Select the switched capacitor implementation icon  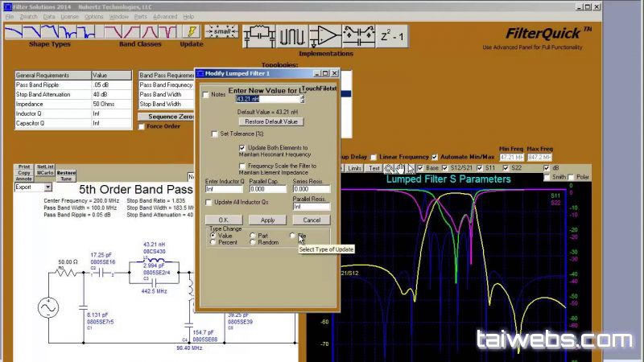point(359,34)
